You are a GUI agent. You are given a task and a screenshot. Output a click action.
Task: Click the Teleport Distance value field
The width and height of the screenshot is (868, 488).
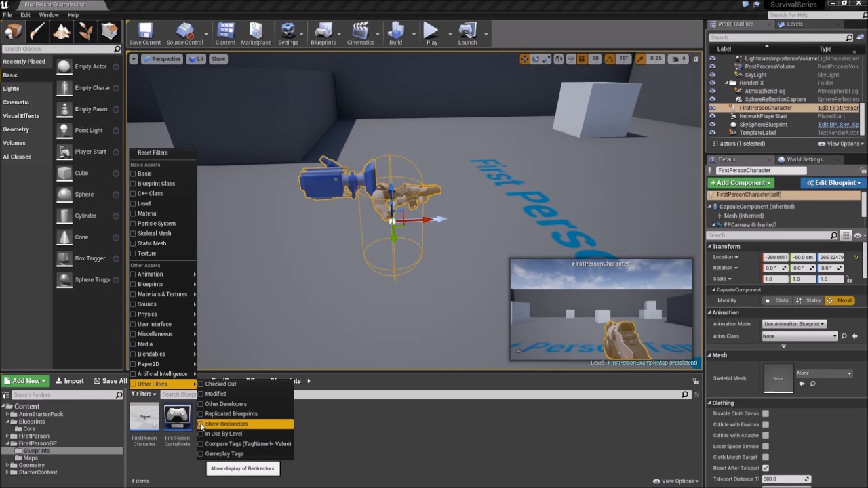coord(785,479)
